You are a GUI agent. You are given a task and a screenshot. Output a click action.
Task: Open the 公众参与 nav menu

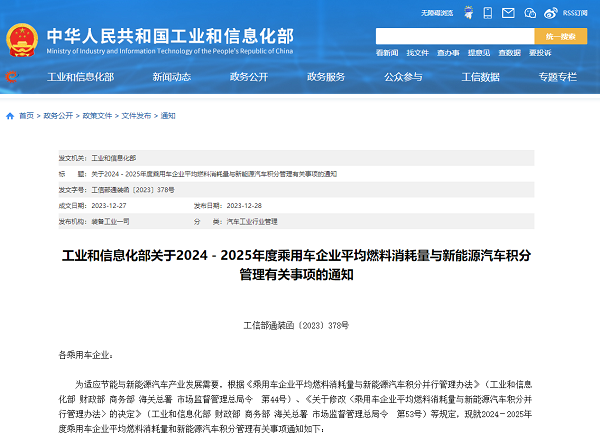click(403, 77)
